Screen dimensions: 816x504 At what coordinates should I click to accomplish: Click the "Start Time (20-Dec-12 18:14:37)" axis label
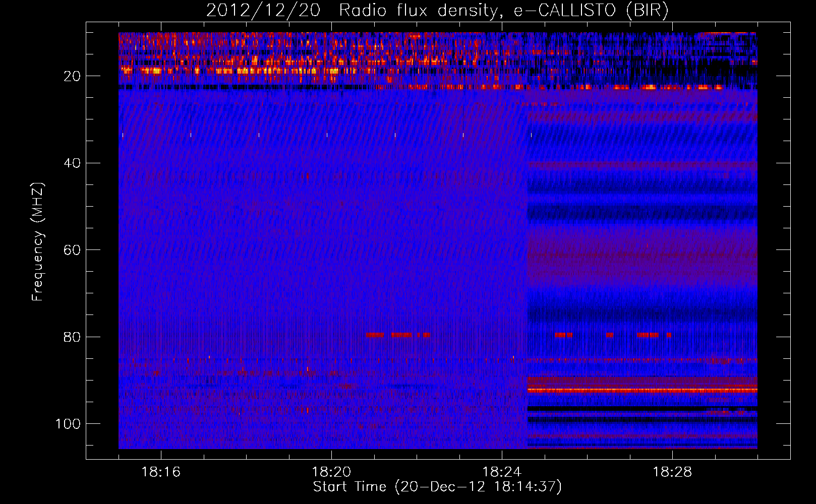(x=437, y=487)
